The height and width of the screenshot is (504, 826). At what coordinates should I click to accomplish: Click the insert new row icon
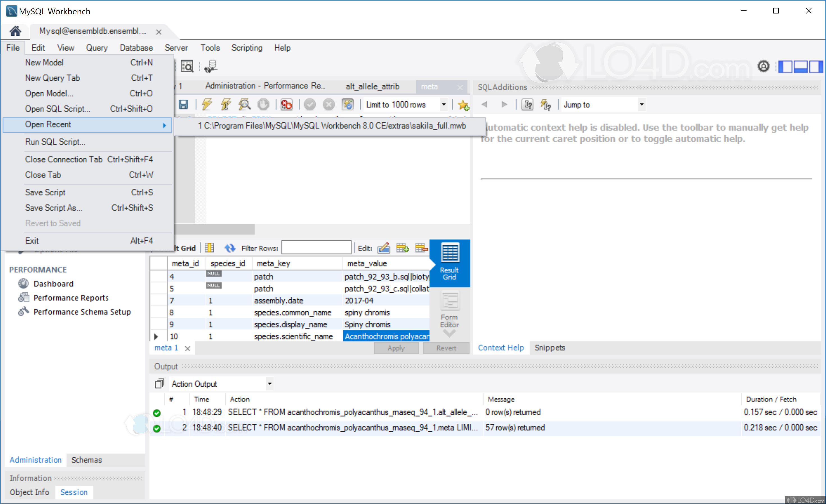click(403, 248)
